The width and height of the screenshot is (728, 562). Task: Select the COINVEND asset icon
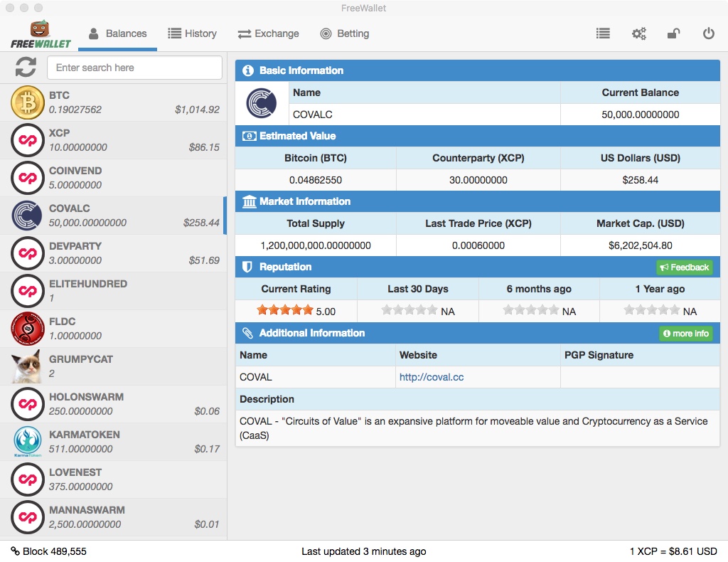point(28,178)
